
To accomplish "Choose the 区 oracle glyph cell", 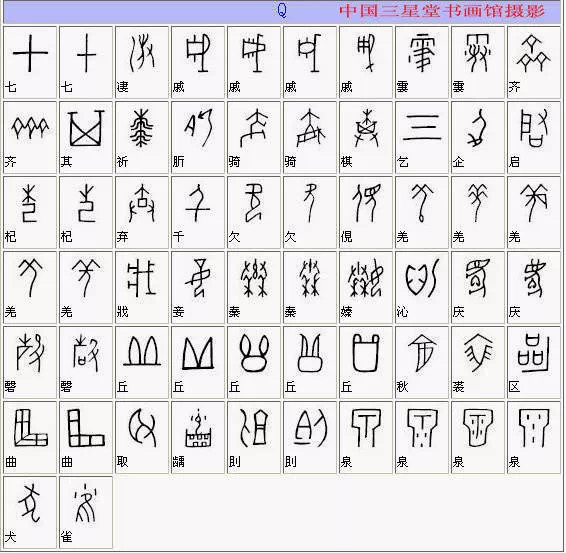I will (534, 363).
